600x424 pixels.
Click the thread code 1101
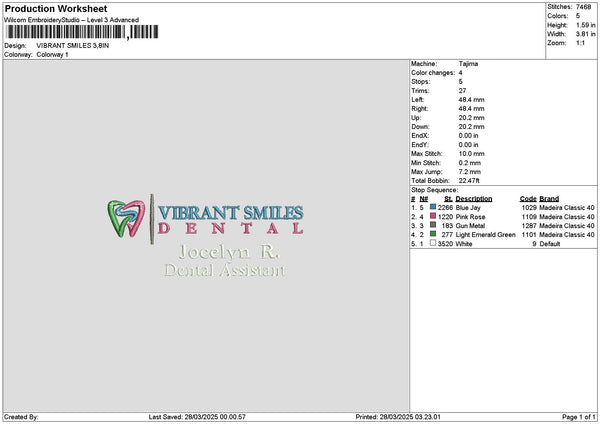coord(529,235)
